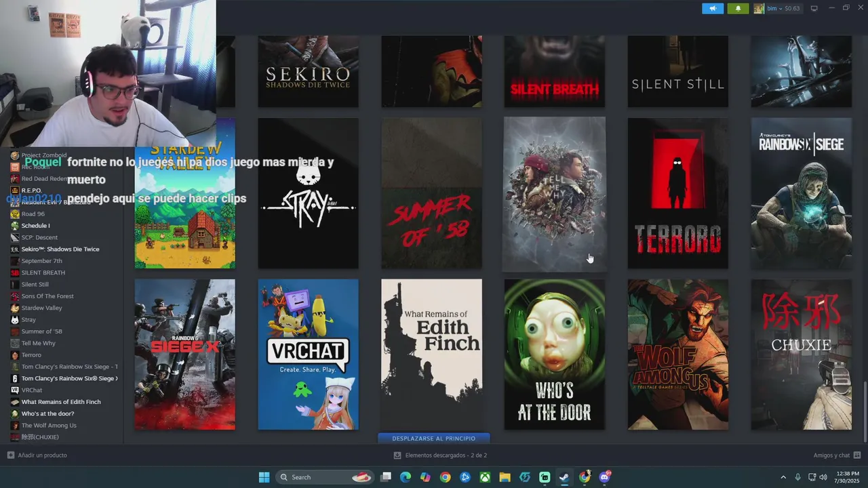Select SCP: Descent in the sidebar
The image size is (868, 488).
pos(39,237)
